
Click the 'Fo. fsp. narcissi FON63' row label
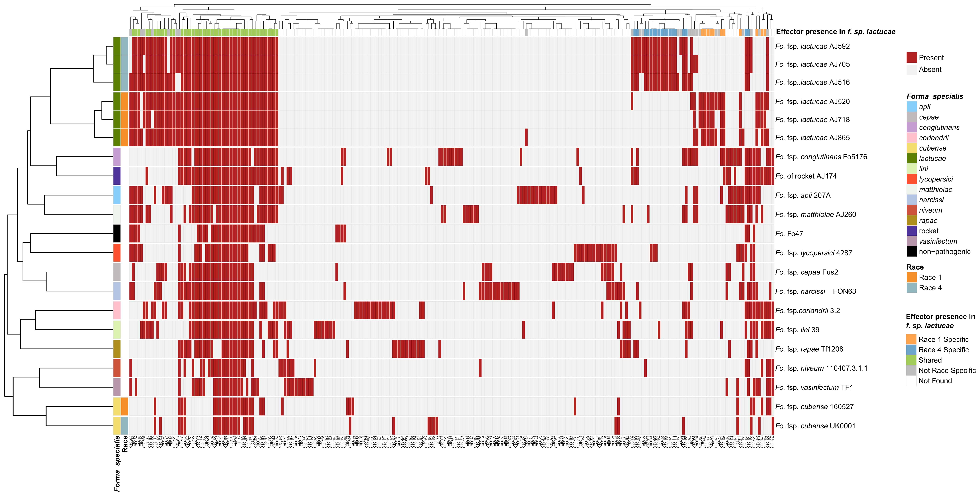point(816,291)
